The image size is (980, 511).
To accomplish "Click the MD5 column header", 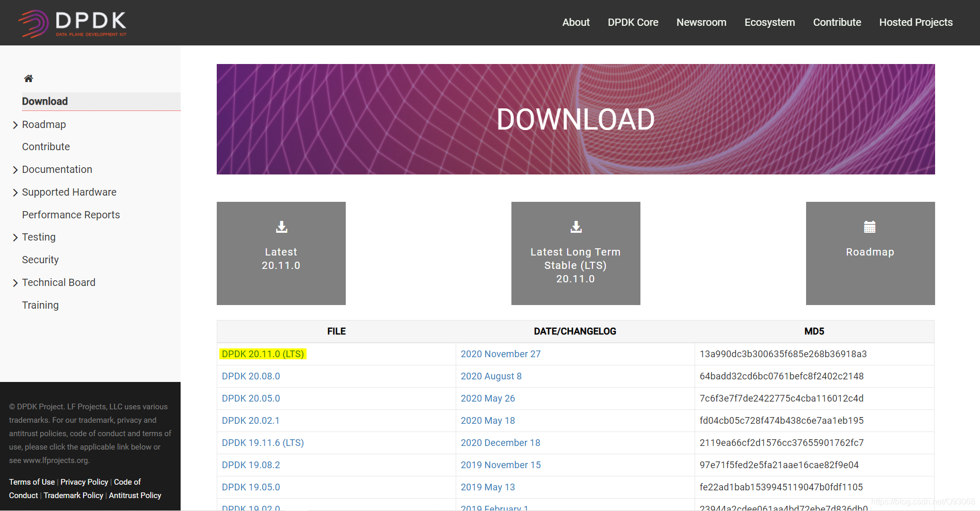I will [814, 331].
